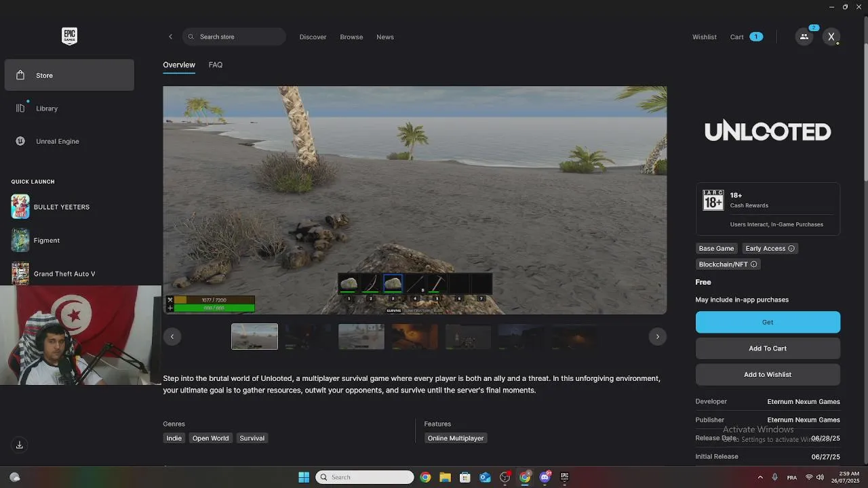Switch to the Overview tab

[x=179, y=65]
